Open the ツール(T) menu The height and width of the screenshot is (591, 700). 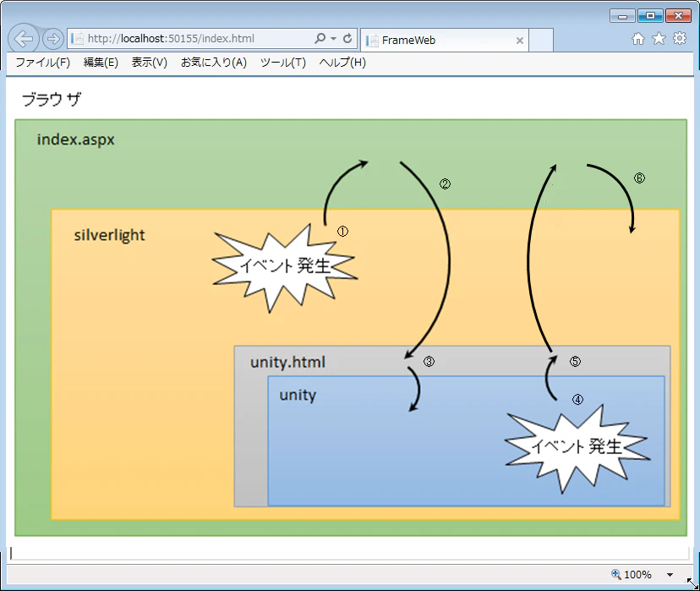[x=283, y=63]
